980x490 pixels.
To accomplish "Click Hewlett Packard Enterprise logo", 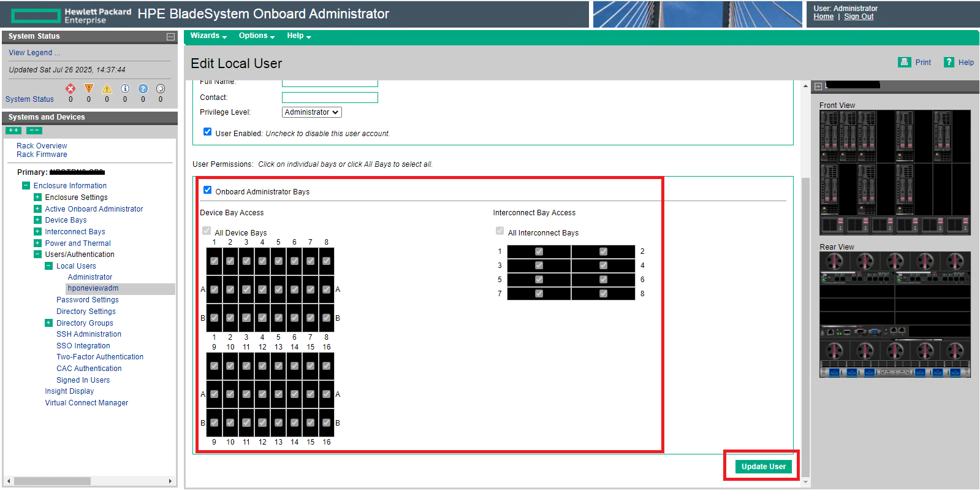I will [72, 15].
